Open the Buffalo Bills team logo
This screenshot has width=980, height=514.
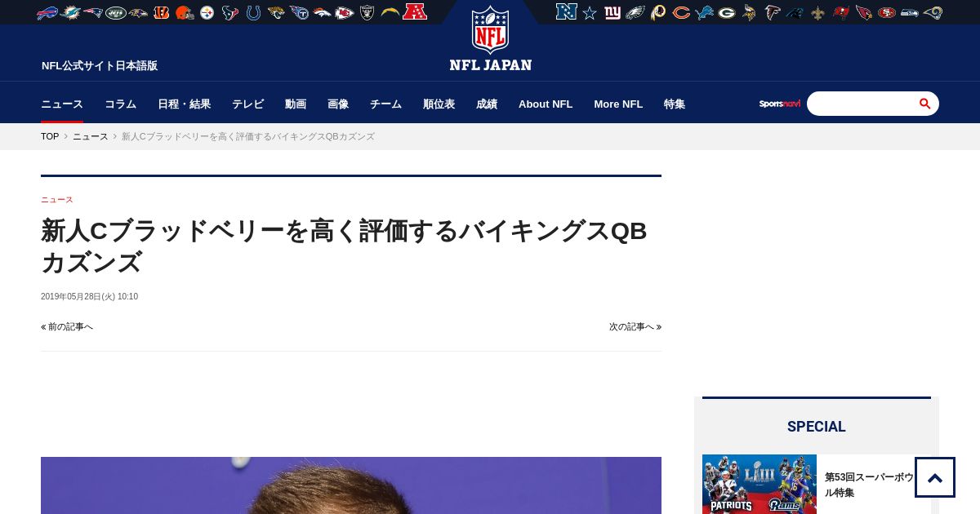(47, 12)
